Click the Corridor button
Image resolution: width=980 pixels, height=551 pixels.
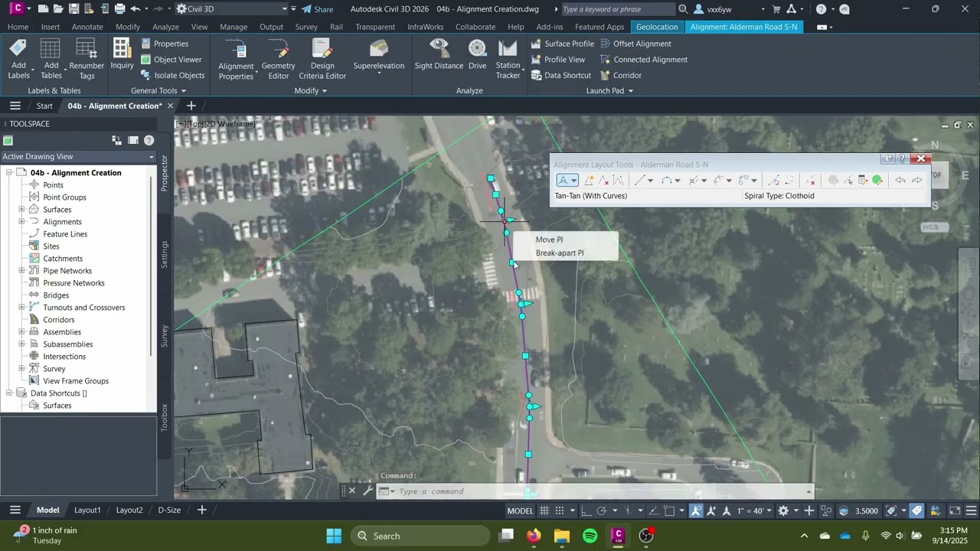tap(621, 75)
